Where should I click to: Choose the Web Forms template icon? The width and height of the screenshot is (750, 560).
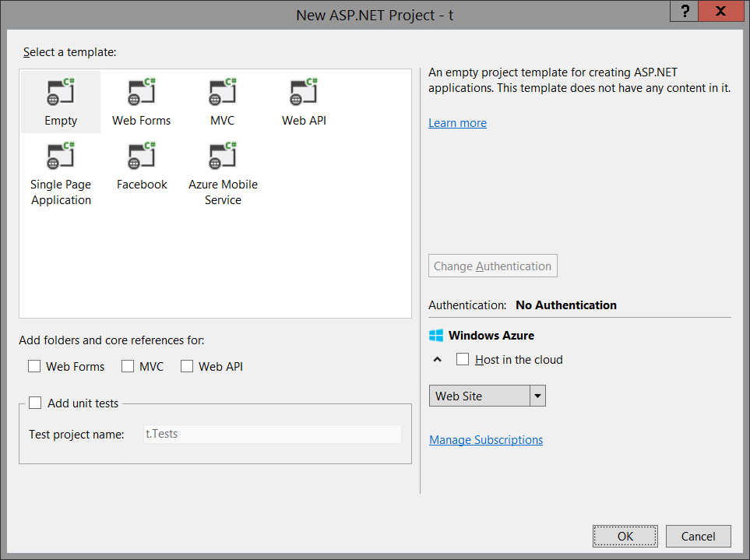[x=141, y=93]
